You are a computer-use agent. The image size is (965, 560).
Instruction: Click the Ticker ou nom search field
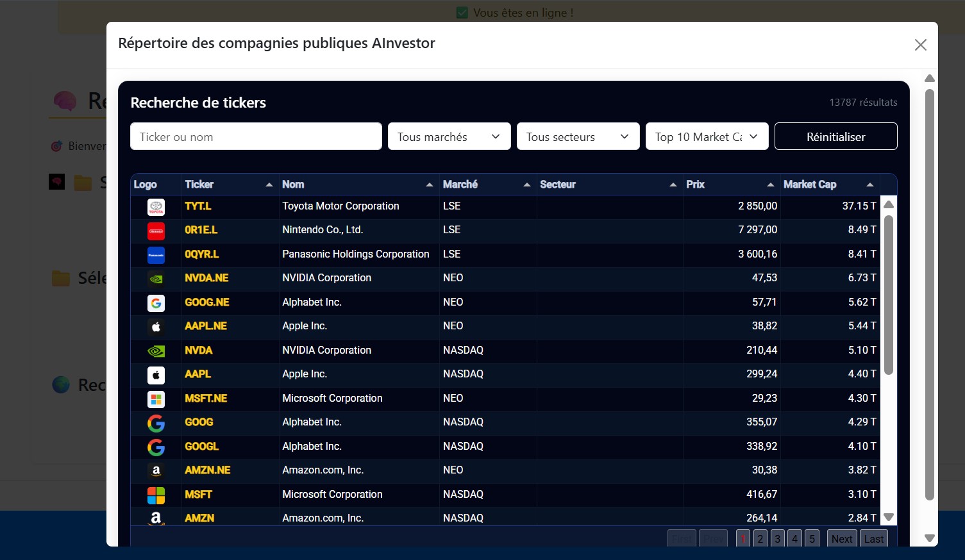pyautogui.click(x=256, y=136)
